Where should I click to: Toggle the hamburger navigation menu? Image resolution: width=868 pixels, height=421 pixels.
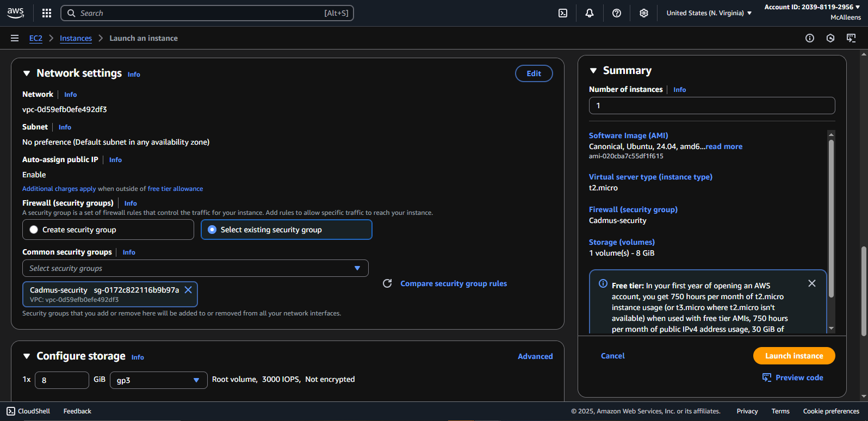(x=15, y=38)
